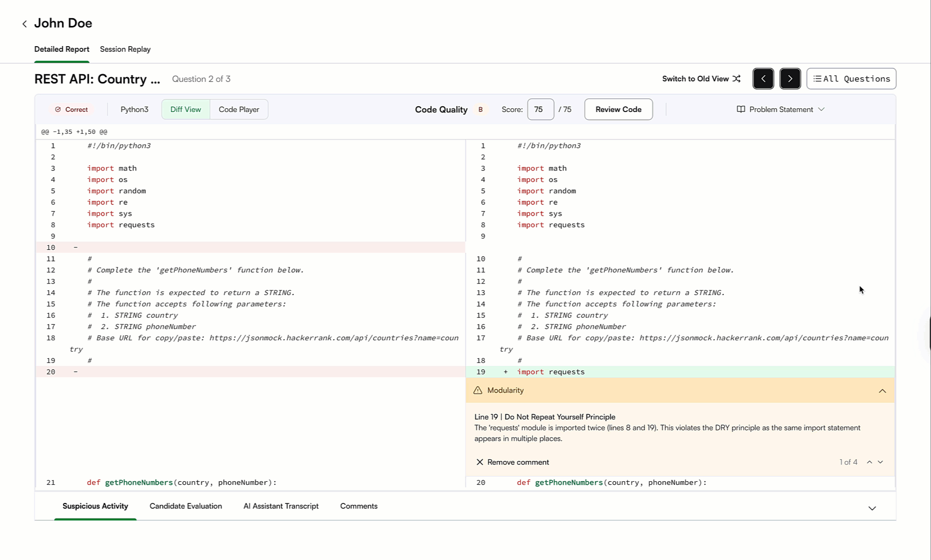931x560 pixels.
Task: Click the previous question arrow button
Action: point(763,78)
